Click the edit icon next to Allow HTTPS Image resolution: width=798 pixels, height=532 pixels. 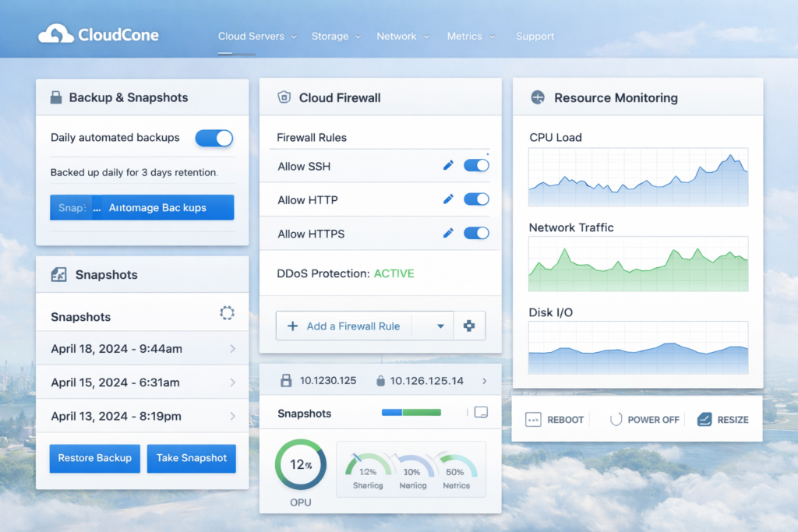point(448,234)
